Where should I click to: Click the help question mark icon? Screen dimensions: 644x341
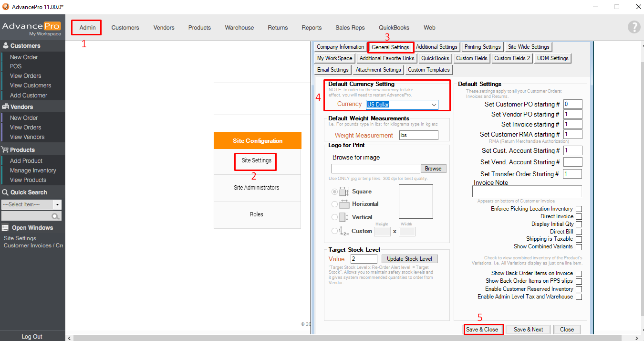pos(634,27)
